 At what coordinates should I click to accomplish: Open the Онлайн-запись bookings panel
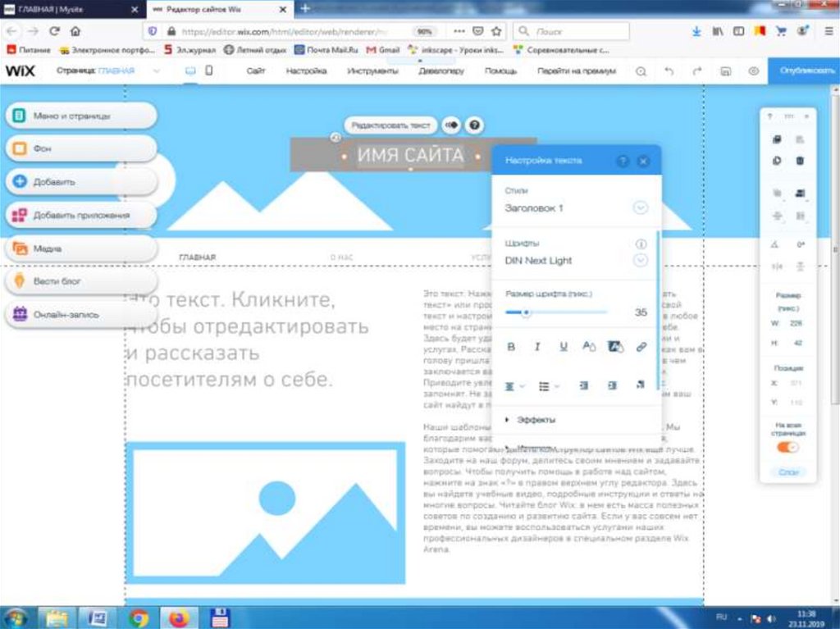(x=81, y=315)
